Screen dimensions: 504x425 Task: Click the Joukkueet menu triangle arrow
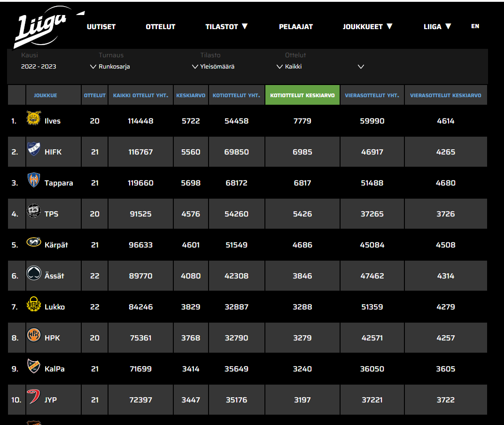(389, 26)
